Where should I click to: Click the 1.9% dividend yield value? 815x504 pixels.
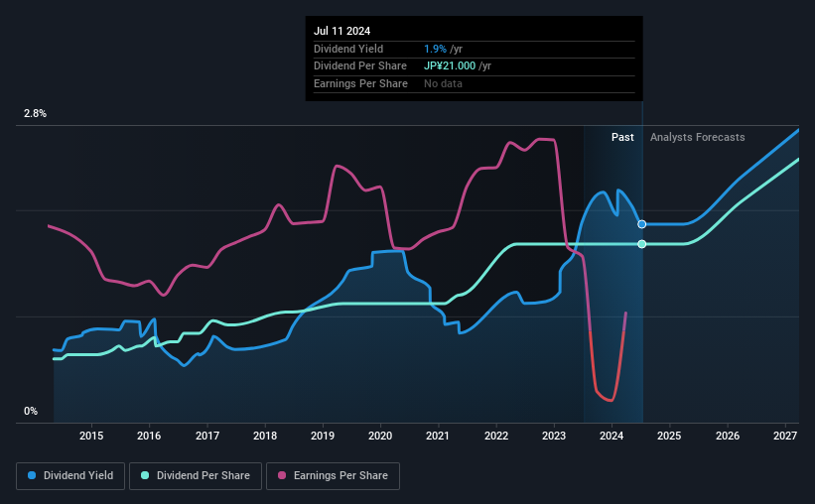click(x=435, y=49)
